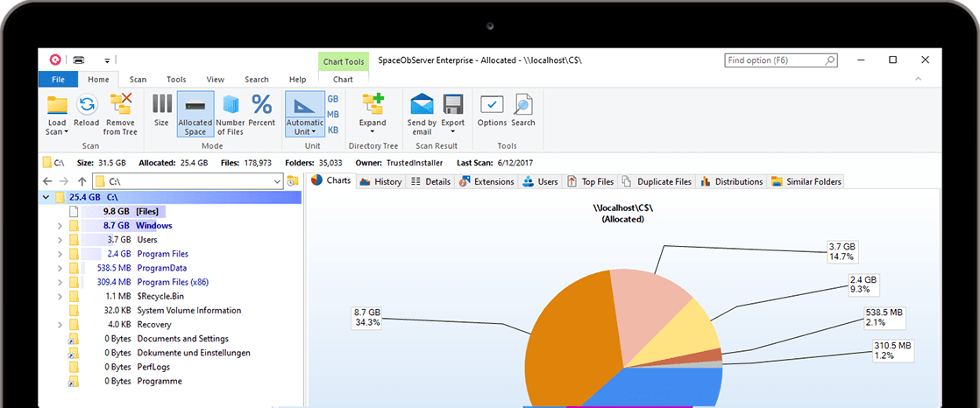980x408 pixels.
Task: Expand the Recovery folder node
Action: (60, 325)
